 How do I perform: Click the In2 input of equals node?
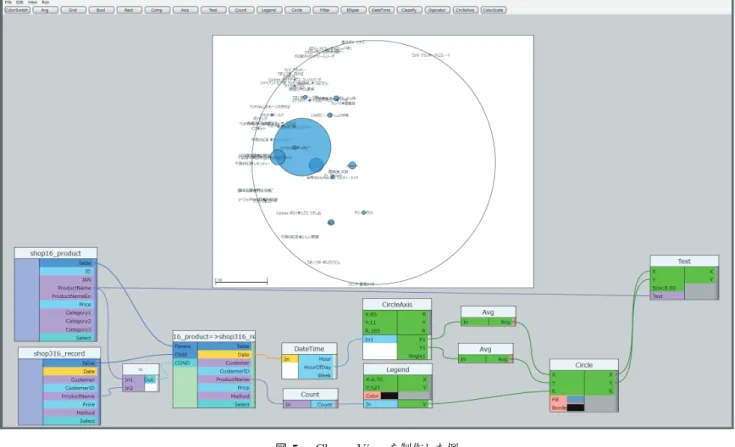pos(133,388)
